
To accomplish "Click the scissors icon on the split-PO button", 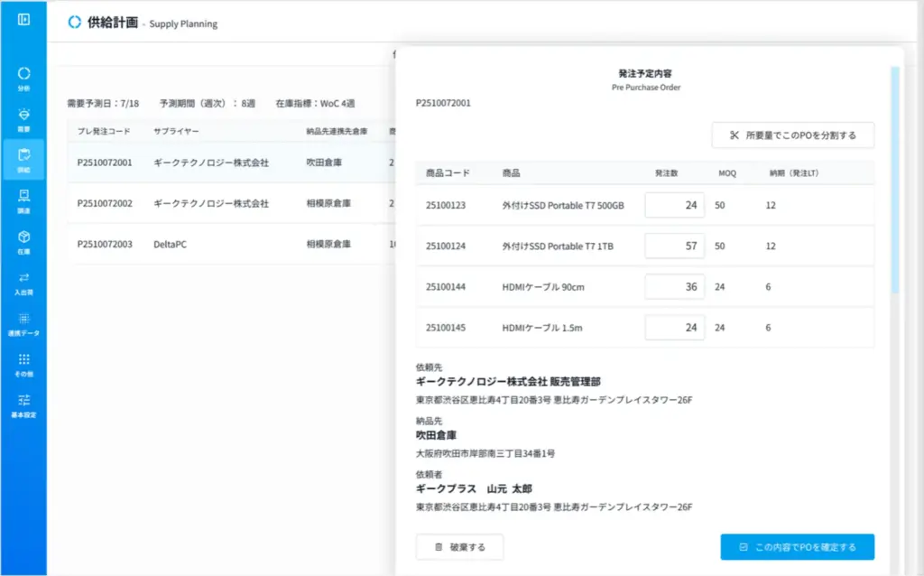I will coord(735,135).
